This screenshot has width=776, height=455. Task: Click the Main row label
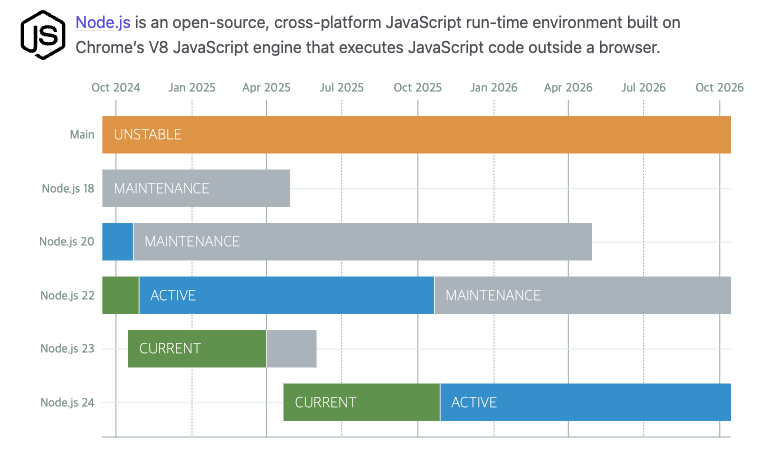click(82, 135)
